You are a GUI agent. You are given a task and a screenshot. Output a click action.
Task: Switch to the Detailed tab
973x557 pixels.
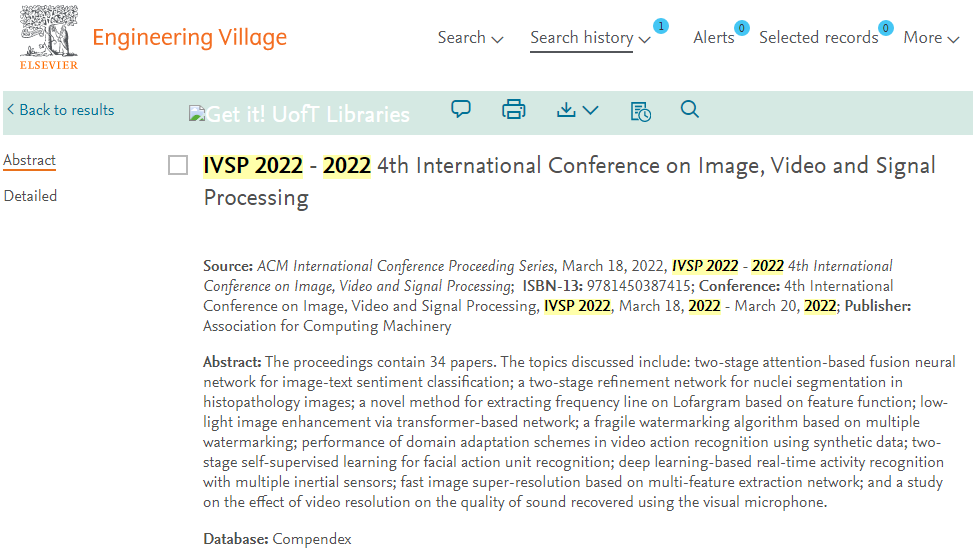[30, 196]
